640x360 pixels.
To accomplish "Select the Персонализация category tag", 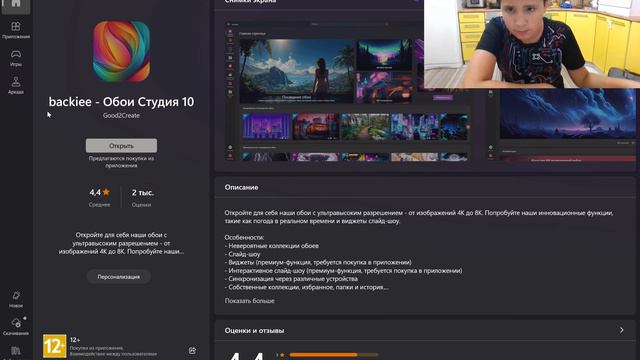I will [118, 277].
